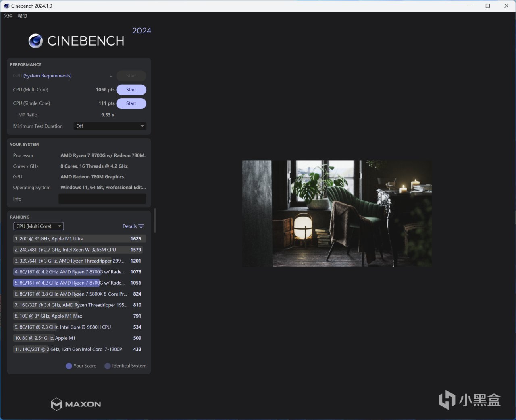The width and height of the screenshot is (516, 420).
Task: Select ranking row Intel Xeon W-3265M CPU
Action: pos(79,250)
